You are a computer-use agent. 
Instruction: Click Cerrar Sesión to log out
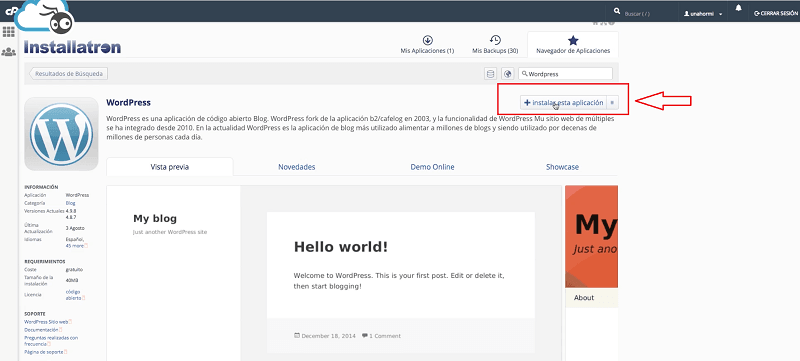click(x=776, y=14)
